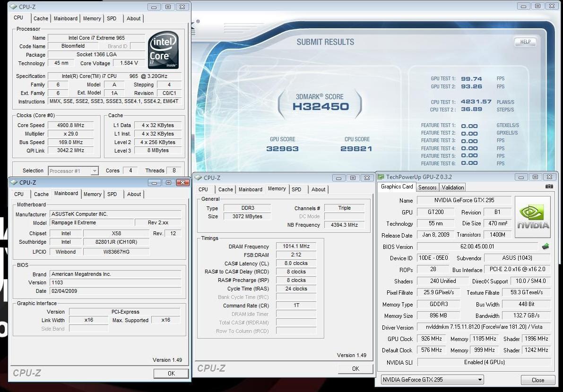Screen dimensions: 563x392
Task: Click the Southbridge value 82801JR (ICH10R)
Action: (116, 242)
